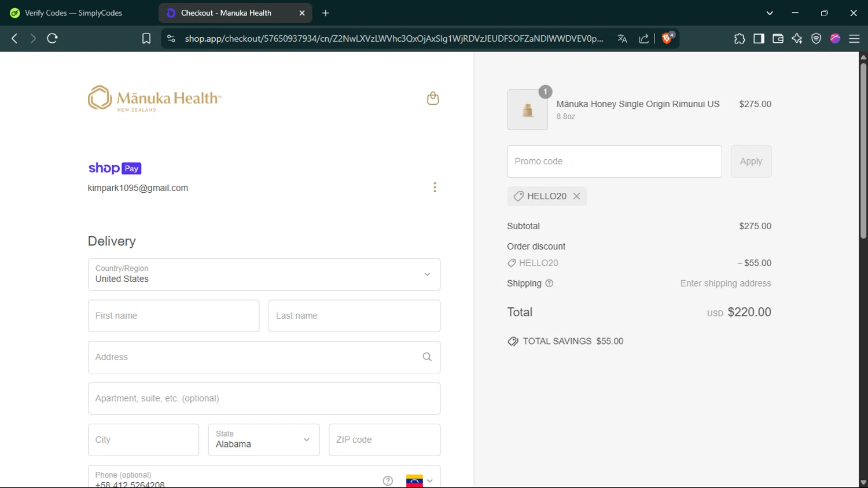
Task: Open the State dropdown showing Alabama
Action: point(264,440)
